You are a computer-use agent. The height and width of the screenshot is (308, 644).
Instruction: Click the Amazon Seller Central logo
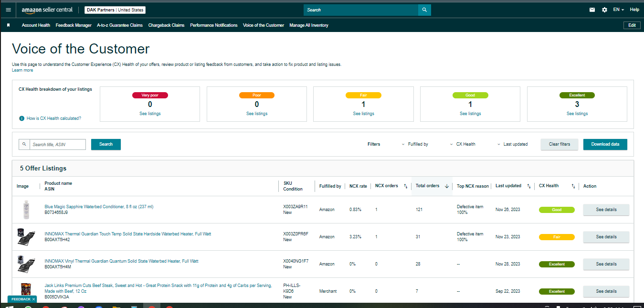46,10
